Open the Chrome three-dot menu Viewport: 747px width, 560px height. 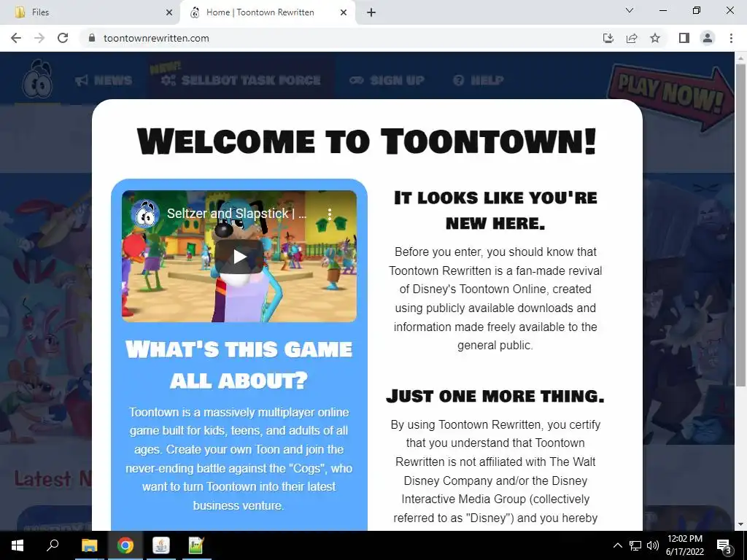coord(731,38)
